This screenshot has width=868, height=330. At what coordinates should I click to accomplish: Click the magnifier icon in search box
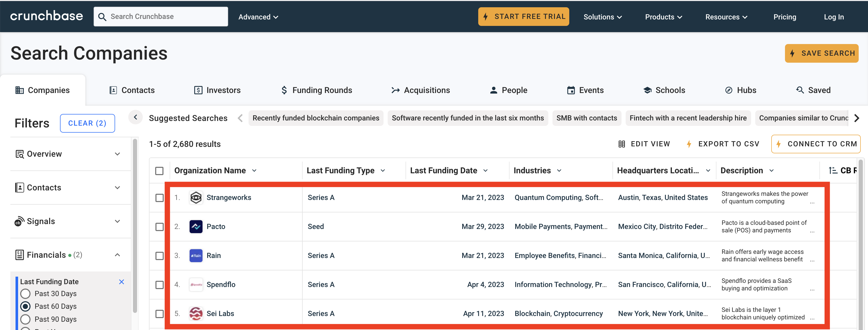click(x=102, y=17)
